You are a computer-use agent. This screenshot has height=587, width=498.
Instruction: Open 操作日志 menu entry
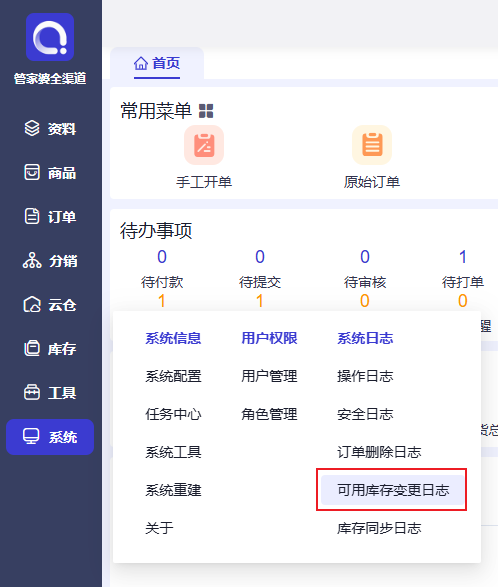tap(365, 376)
